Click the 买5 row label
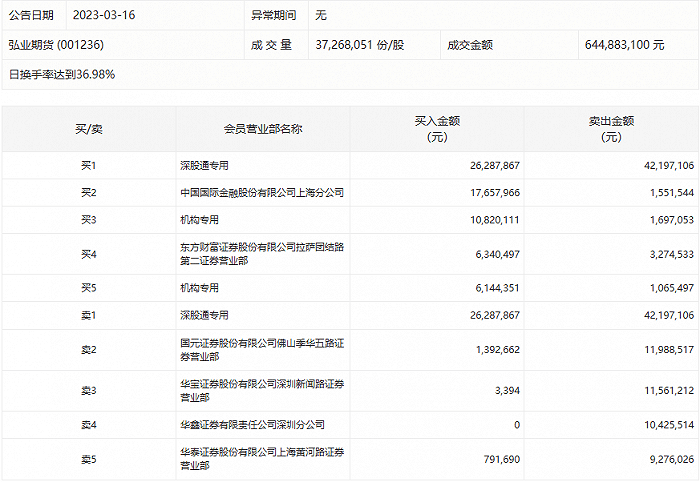700x482 pixels. coord(88,288)
